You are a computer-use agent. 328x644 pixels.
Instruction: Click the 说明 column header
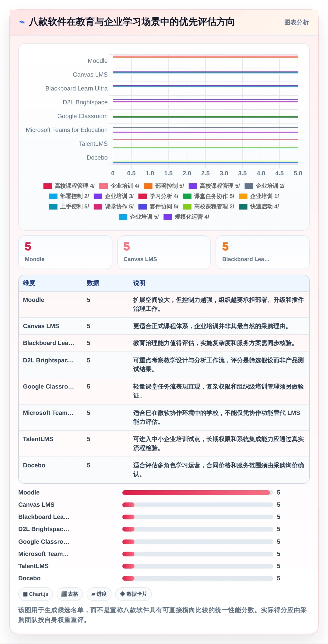(x=139, y=283)
